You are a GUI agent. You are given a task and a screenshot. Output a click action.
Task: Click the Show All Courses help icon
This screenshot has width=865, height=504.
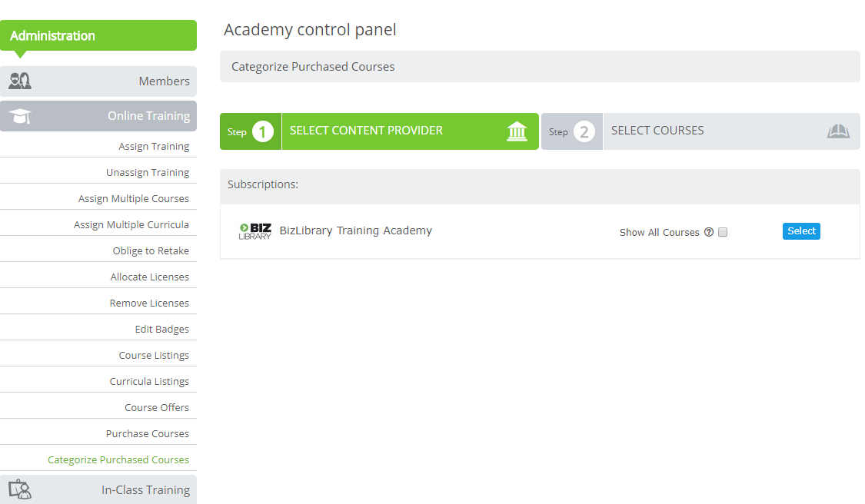click(x=709, y=232)
